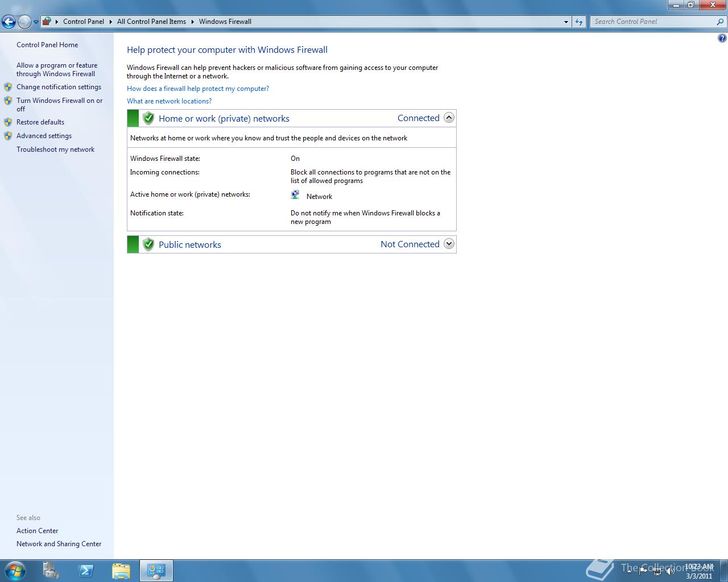
Task: Open Troubleshoot my network
Action: (55, 149)
